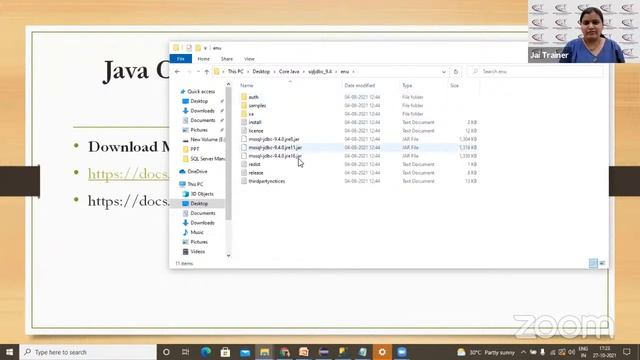The width and height of the screenshot is (640, 360).
Task: Open Quick access in navigation pane
Action: click(x=201, y=91)
